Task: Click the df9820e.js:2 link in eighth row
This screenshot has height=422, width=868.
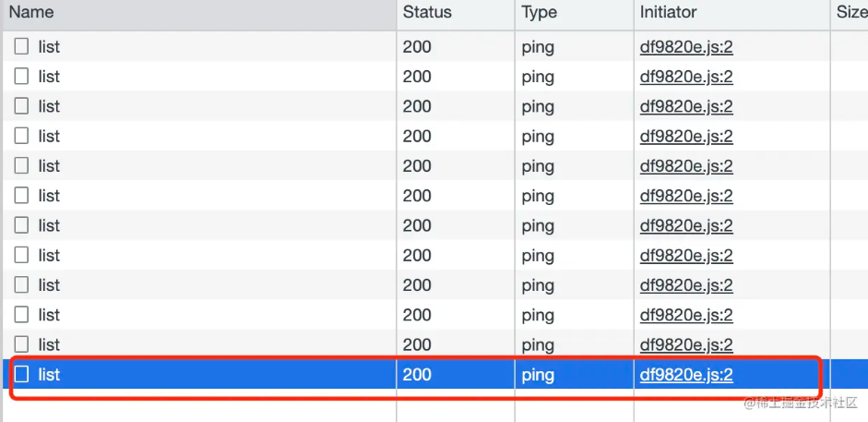Action: coord(686,256)
